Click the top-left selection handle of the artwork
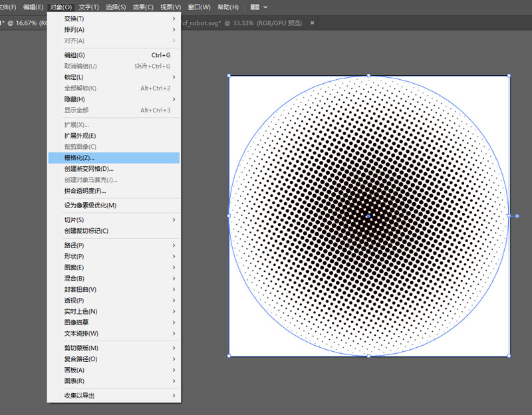The height and width of the screenshot is (415, 532). coord(229,76)
